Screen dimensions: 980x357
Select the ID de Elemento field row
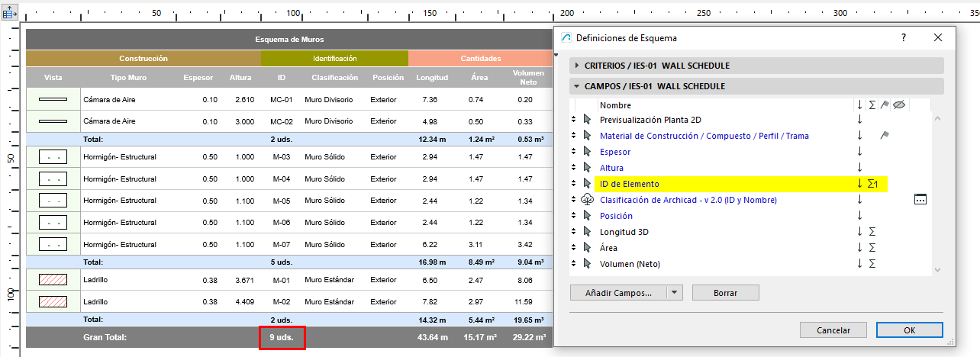click(x=630, y=184)
